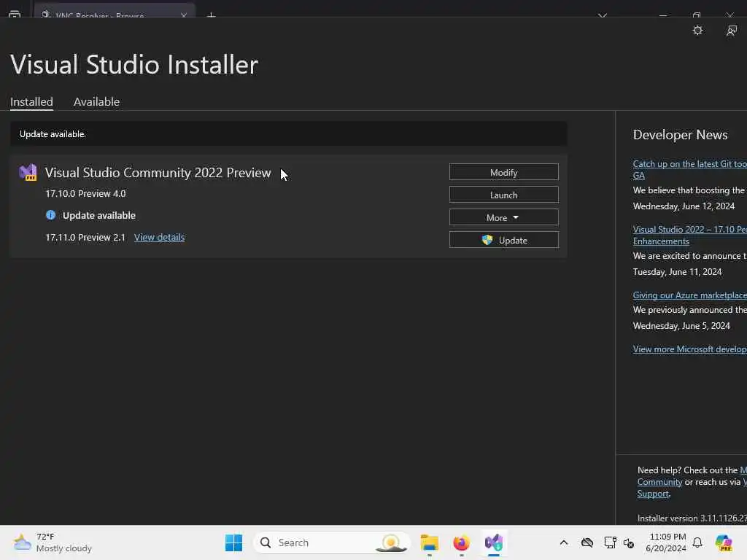Close the VNC Resolver browser tab

click(x=184, y=15)
